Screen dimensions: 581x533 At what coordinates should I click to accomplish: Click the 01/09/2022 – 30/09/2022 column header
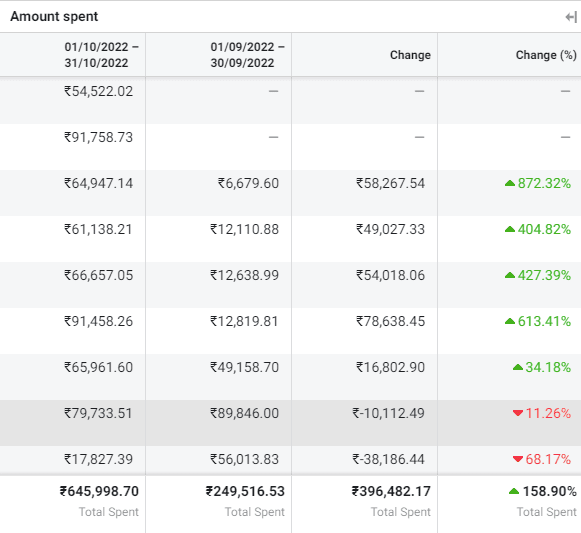click(x=247, y=55)
